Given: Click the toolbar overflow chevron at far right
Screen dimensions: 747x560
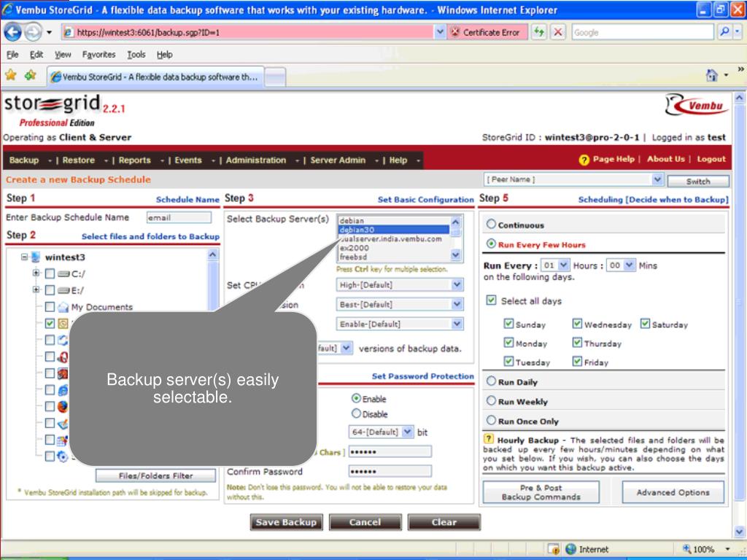Looking at the screenshot, I should pyautogui.click(x=740, y=69).
